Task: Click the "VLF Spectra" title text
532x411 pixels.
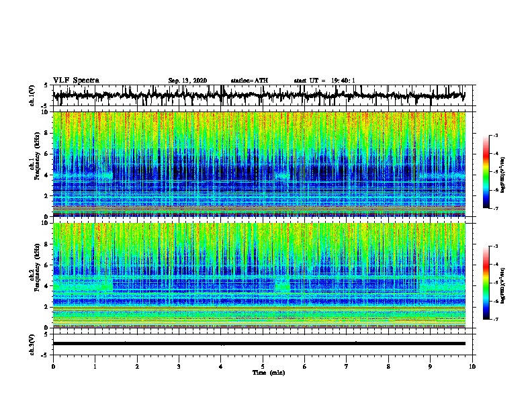Action: [x=76, y=80]
